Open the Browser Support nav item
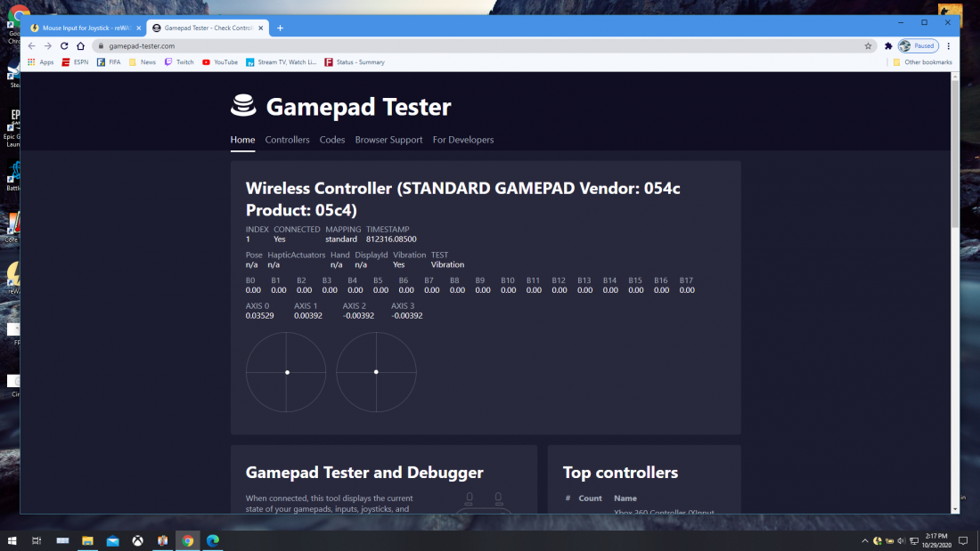The image size is (980, 551). 388,140
